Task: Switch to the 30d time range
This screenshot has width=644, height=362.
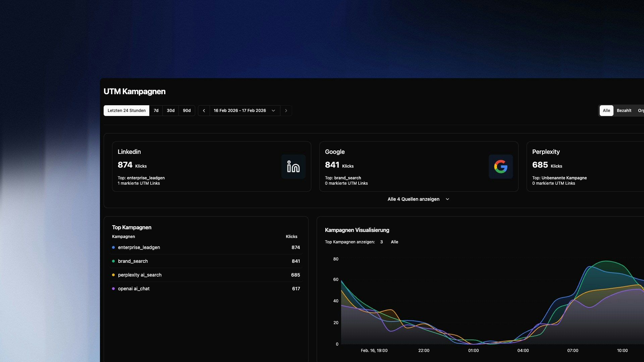Action: click(170, 111)
